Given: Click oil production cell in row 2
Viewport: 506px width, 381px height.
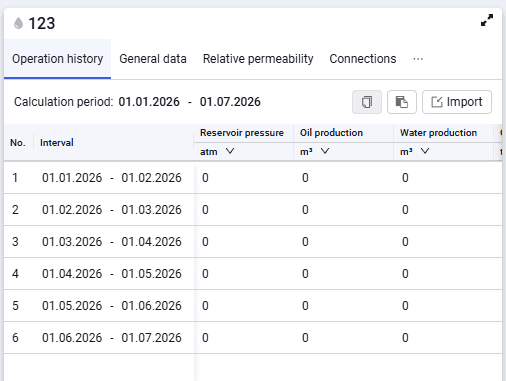Looking at the screenshot, I should point(344,210).
